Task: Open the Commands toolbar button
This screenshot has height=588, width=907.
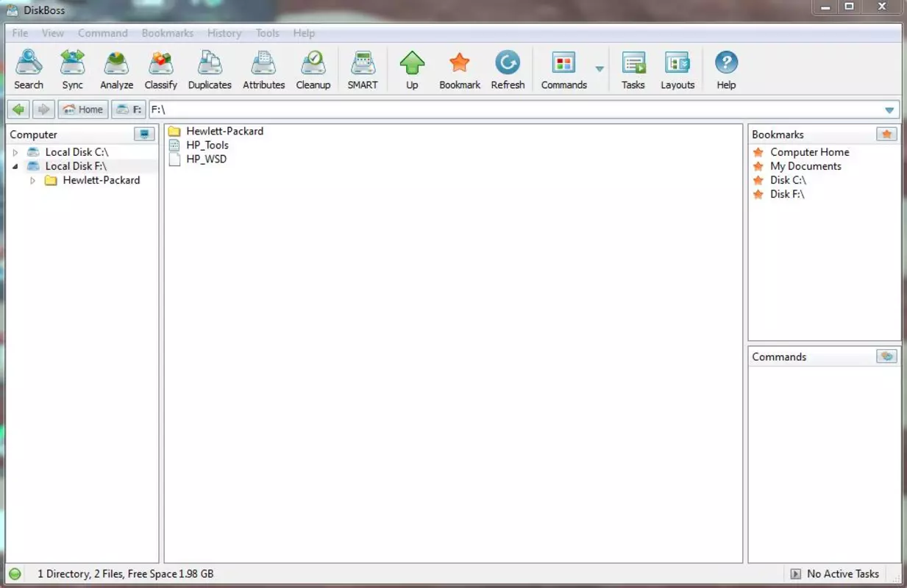Action: point(564,70)
